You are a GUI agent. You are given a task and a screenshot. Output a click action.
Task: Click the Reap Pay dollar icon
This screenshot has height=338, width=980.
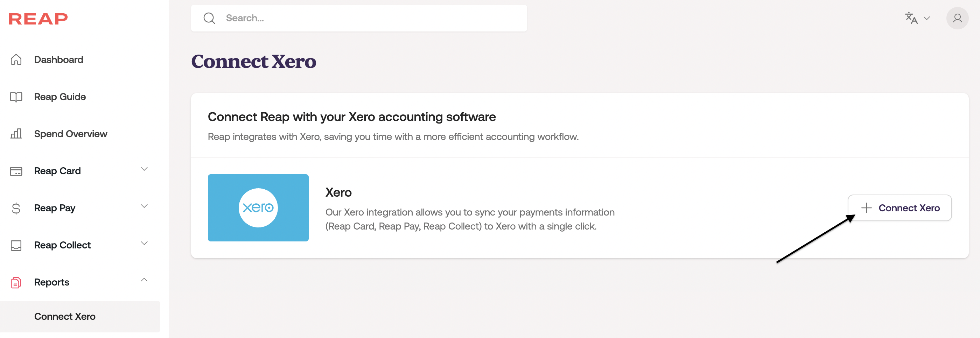click(16, 208)
